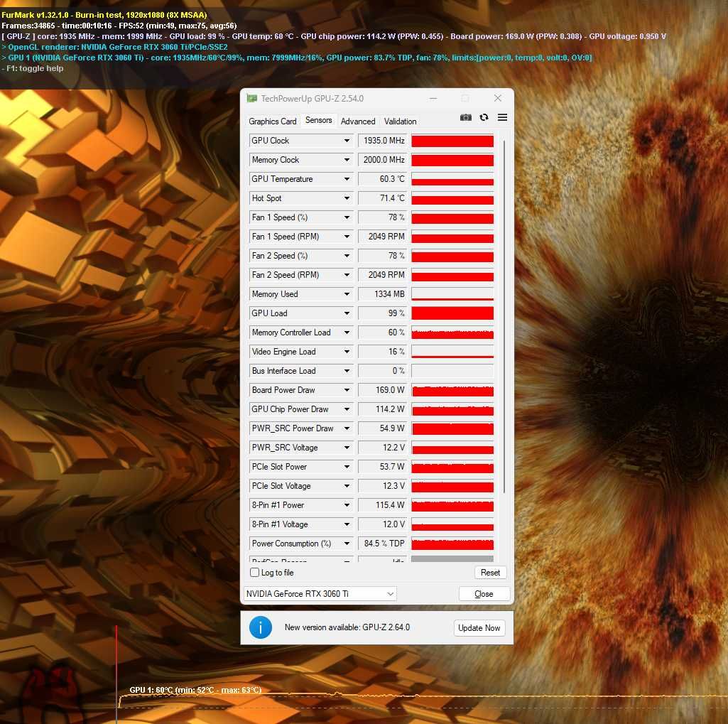Click the 115.4 W 8-Pin #1 Power value
Image resolution: width=728 pixels, height=724 pixels.
tap(383, 505)
